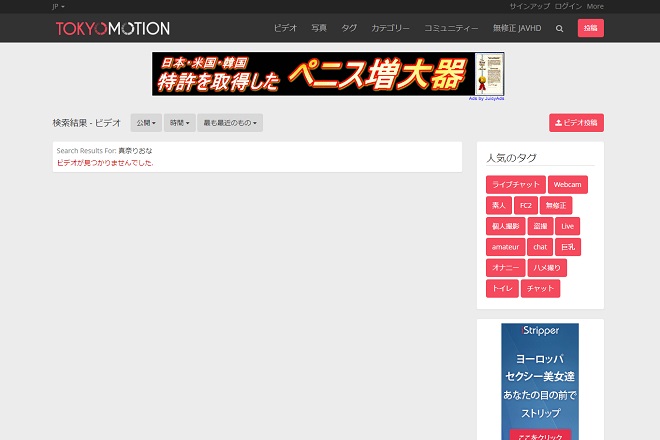Image resolution: width=660 pixels, height=440 pixels.
Task: Open the 最も最近のもの sort dropdown
Action: (230, 123)
